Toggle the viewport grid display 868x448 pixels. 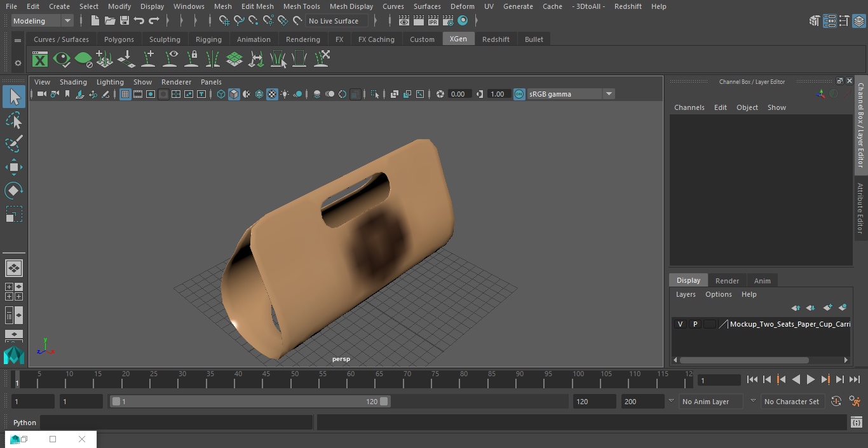125,94
